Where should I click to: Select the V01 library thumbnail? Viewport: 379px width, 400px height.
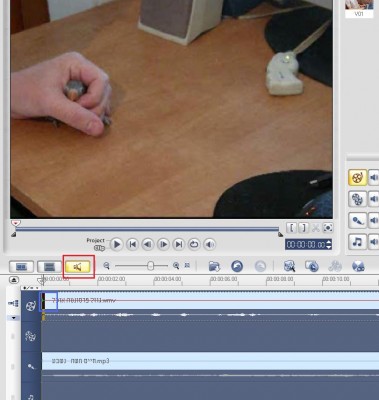[359, 8]
